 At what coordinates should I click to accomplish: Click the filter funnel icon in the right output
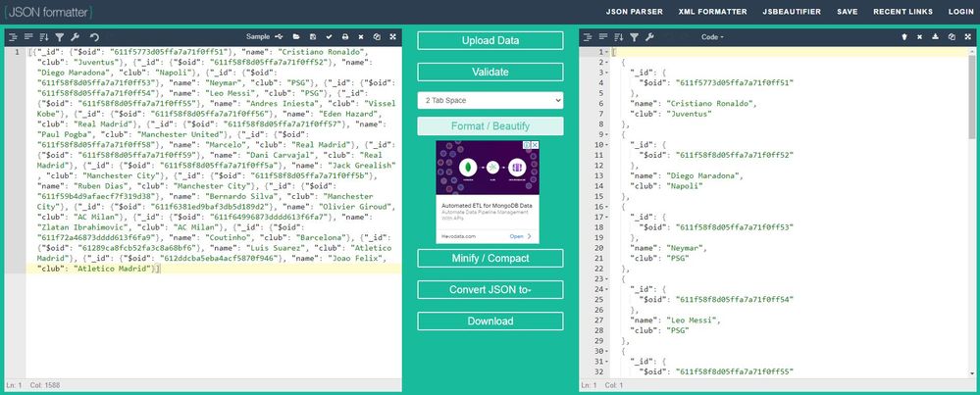click(635, 37)
